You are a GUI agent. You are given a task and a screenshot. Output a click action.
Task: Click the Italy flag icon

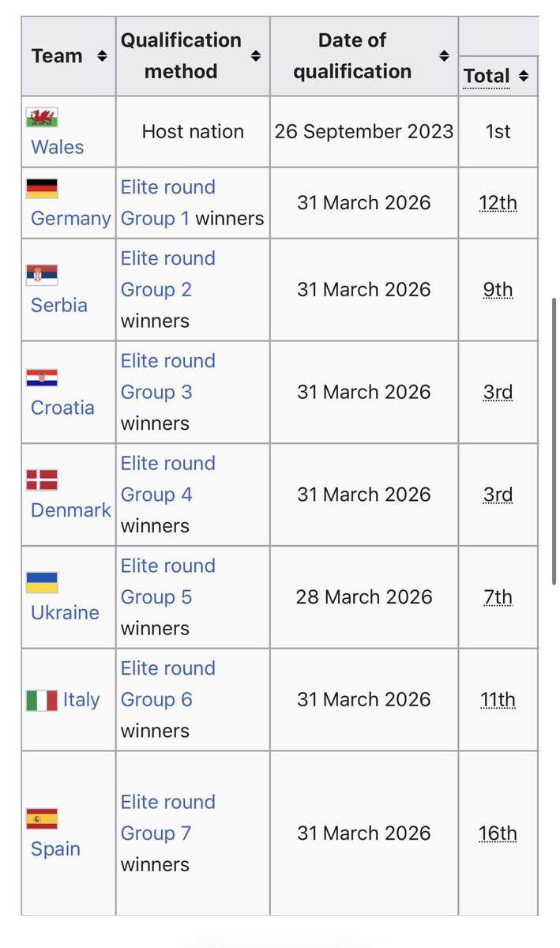(42, 700)
